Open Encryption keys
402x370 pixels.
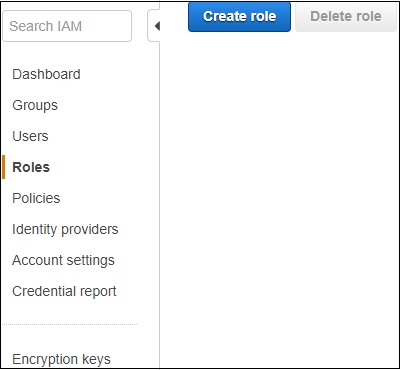coord(61,359)
